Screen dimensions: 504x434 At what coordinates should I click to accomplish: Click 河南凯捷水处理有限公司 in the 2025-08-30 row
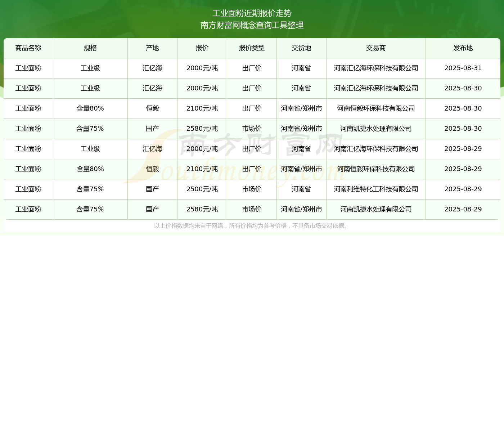point(376,129)
